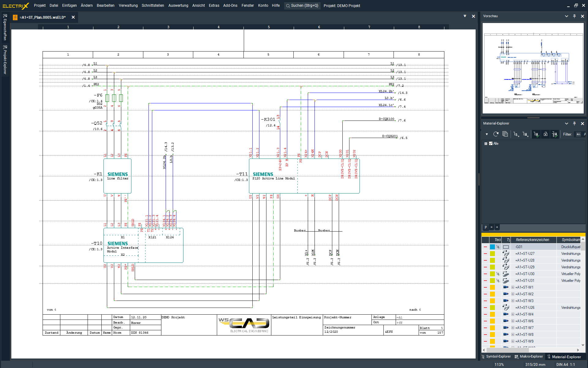Click the Suchen search field
The height and width of the screenshot is (368, 588).
tap(302, 6)
